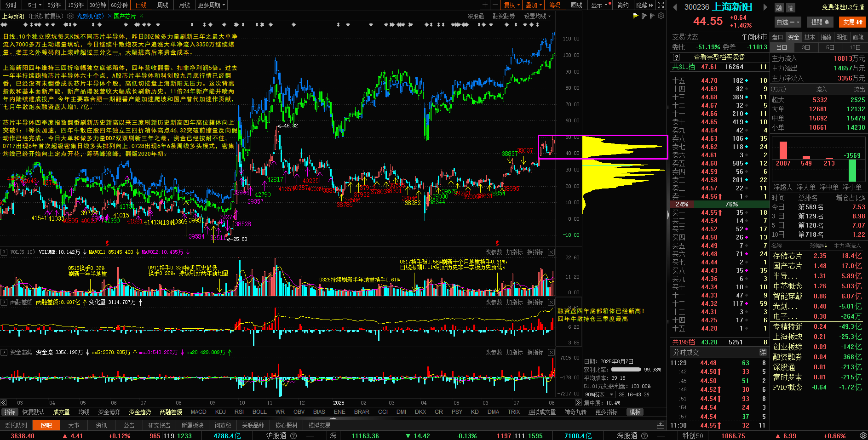Toggle 均线 moving average indicator
This screenshot has width=868, height=440.
(84, 412)
